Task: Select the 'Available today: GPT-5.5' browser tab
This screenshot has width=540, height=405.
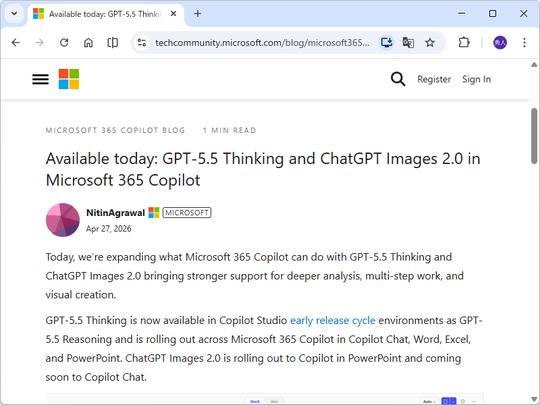Action: [104, 14]
